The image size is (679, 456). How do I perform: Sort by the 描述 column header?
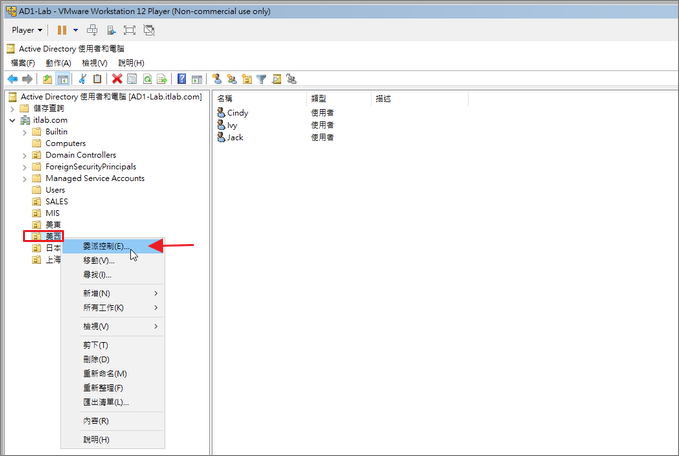coord(420,99)
